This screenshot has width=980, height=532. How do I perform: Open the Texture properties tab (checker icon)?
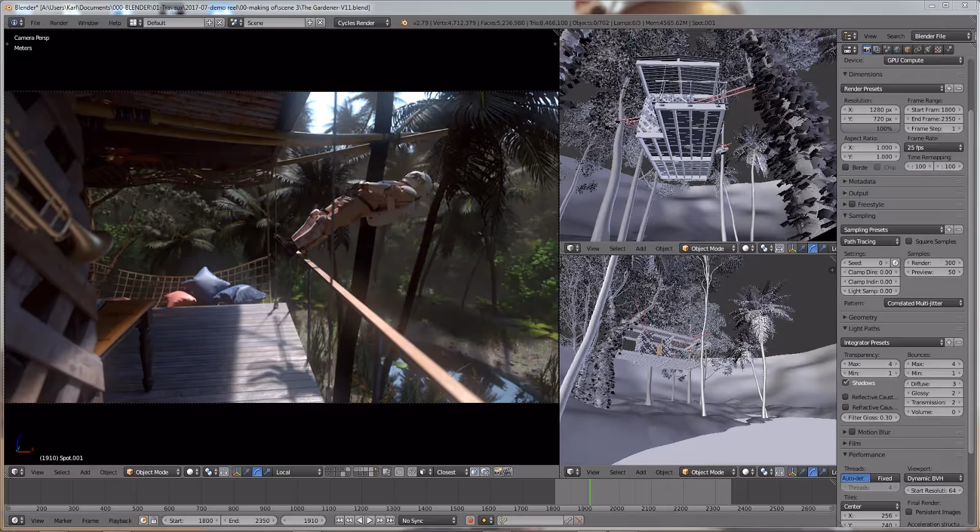pyautogui.click(x=938, y=50)
